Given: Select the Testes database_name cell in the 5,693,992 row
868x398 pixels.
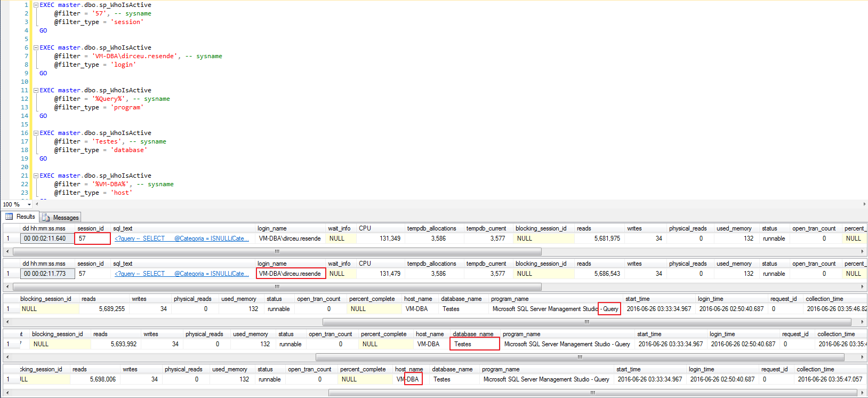Looking at the screenshot, I should (475, 344).
